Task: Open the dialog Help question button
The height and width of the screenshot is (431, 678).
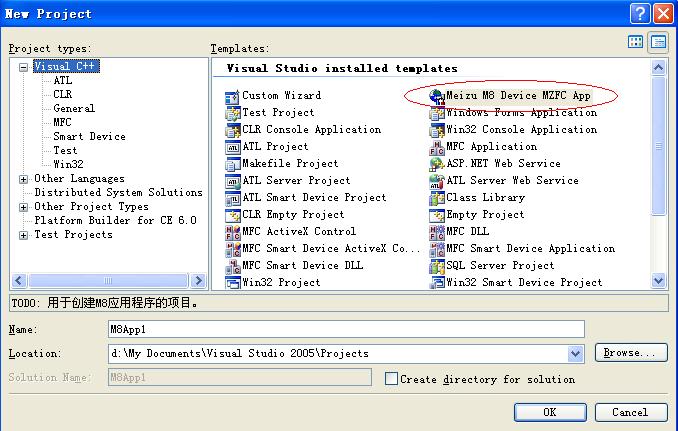Action: (640, 13)
